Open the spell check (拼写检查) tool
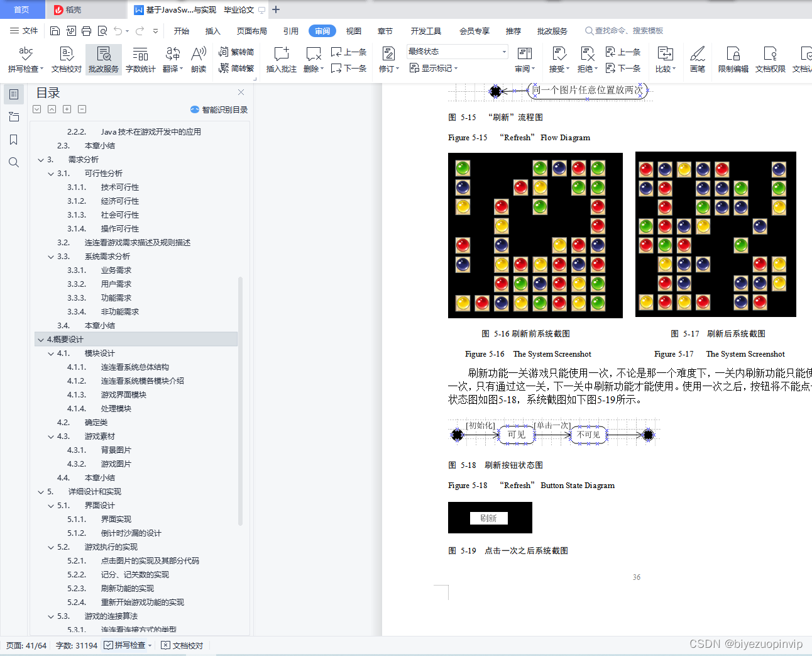 click(25, 60)
